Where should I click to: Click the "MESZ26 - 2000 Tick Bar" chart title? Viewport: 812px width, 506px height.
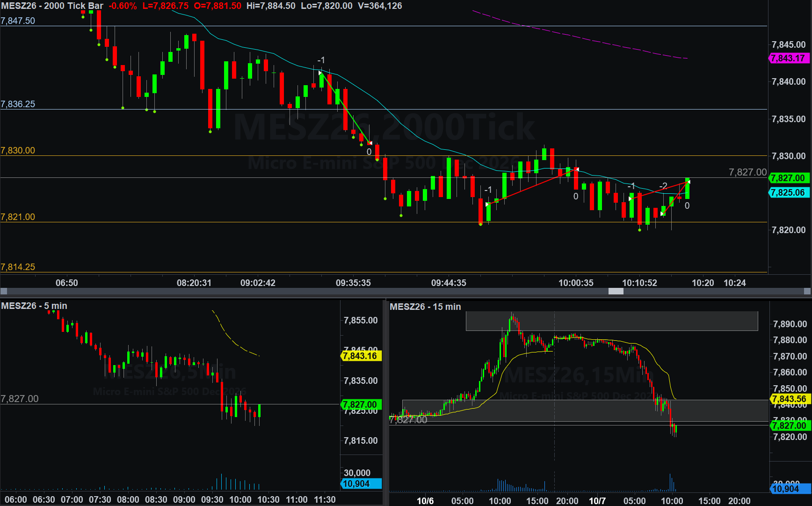[x=52, y=6]
